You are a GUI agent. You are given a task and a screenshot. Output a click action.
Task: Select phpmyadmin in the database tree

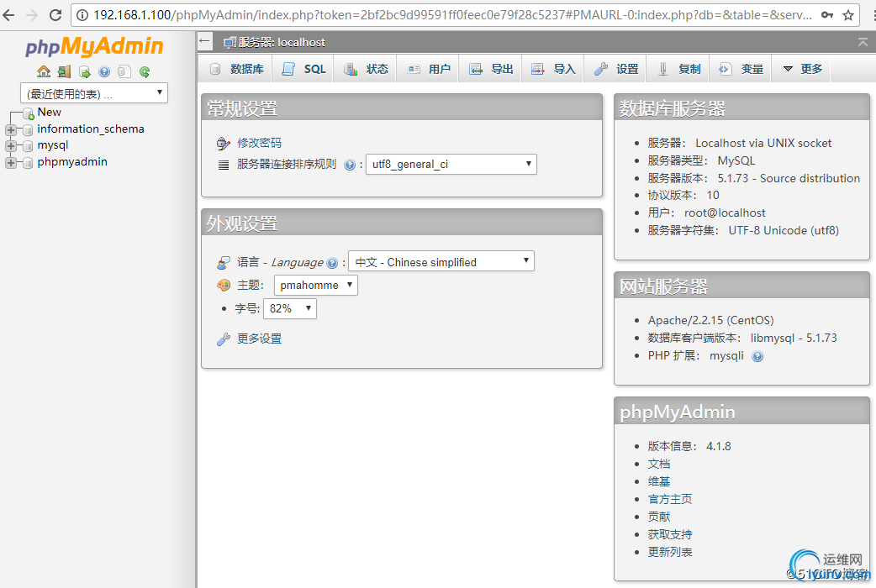[x=72, y=162]
